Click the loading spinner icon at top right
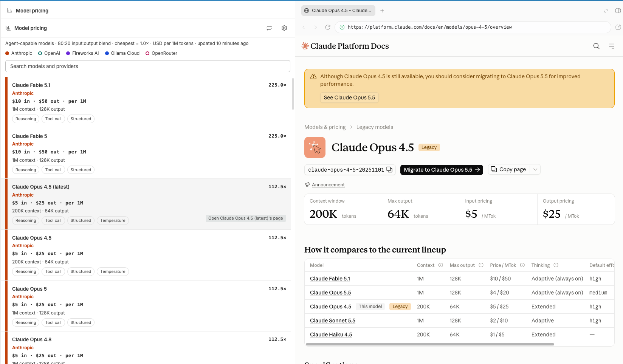This screenshot has height=364, width=623. pos(606,11)
